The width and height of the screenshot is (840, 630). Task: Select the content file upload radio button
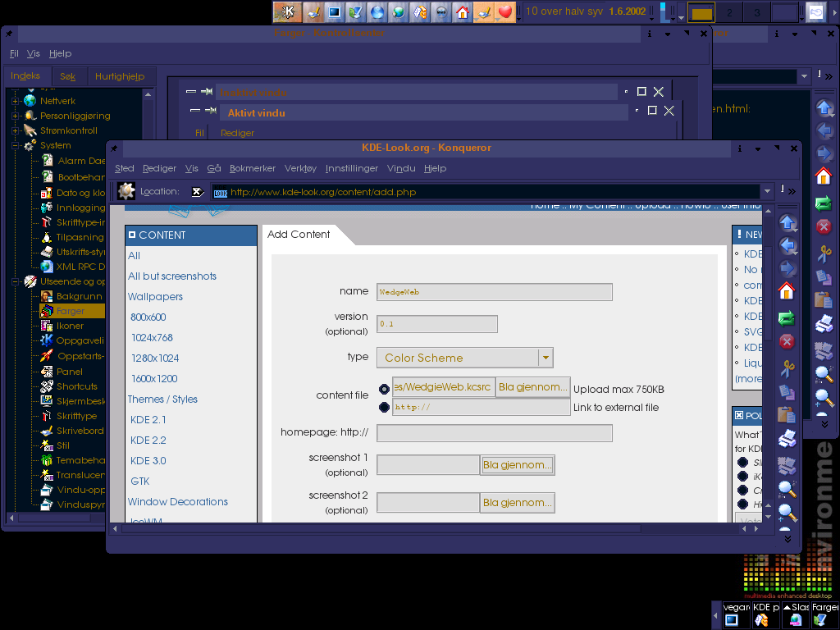384,389
